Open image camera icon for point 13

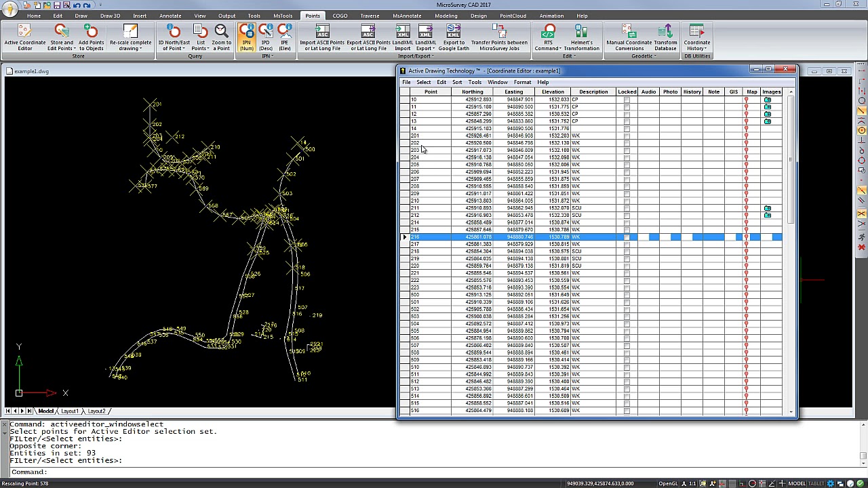(x=768, y=121)
